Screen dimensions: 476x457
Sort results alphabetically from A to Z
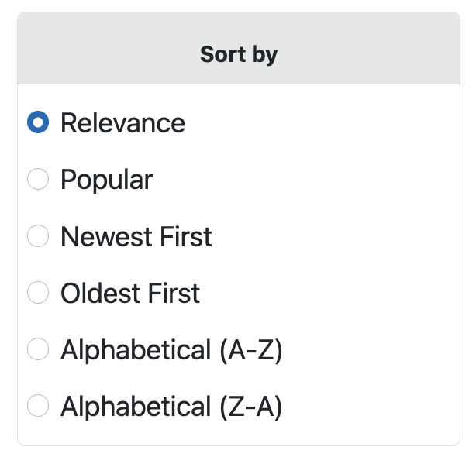38,349
